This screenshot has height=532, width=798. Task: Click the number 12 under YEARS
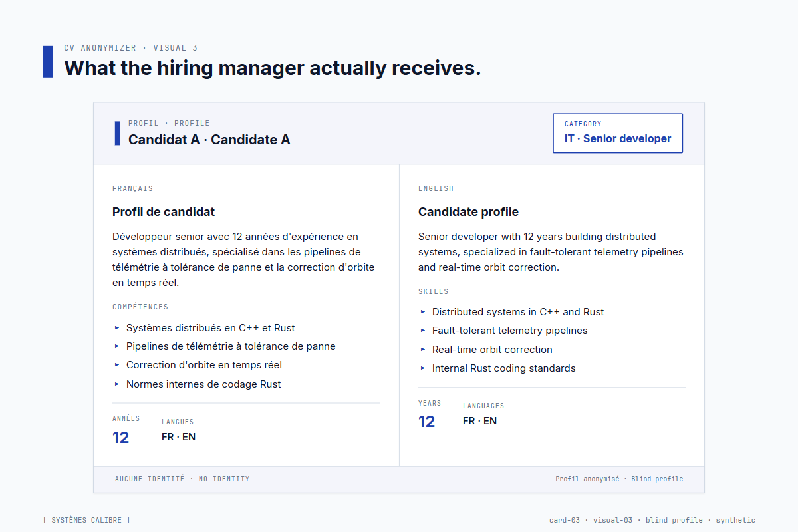click(x=426, y=422)
